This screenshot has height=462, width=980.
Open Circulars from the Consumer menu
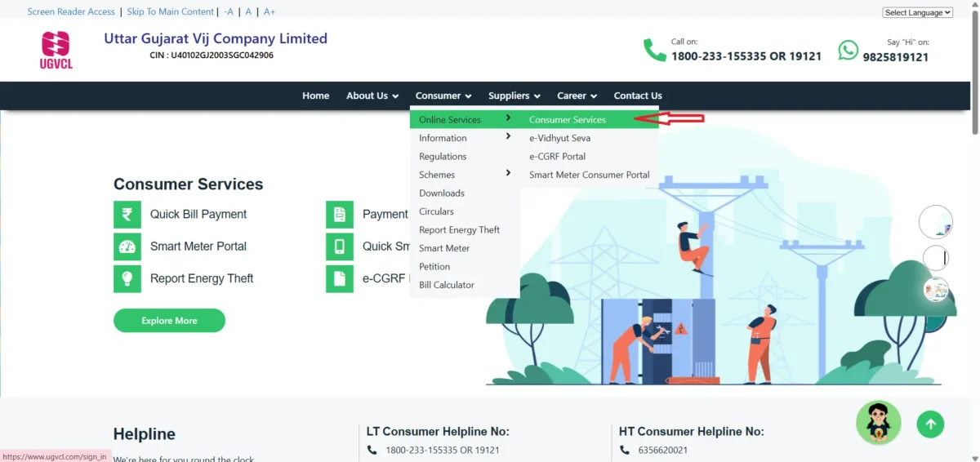pos(436,211)
